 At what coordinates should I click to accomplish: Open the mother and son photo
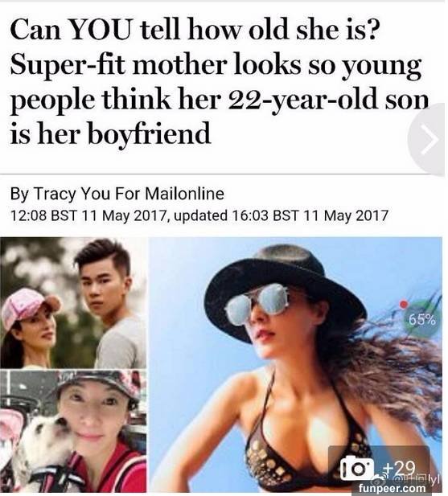coord(73,303)
